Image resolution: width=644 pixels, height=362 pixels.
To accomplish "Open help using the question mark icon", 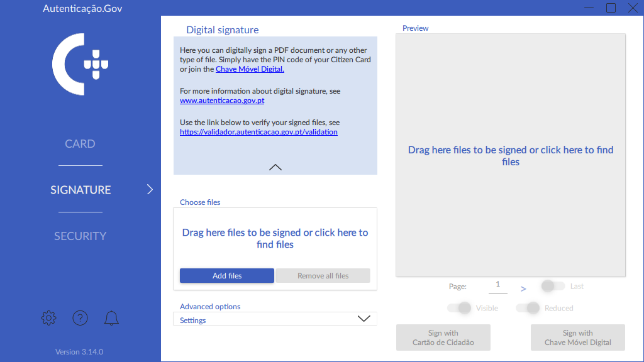I will [80, 318].
